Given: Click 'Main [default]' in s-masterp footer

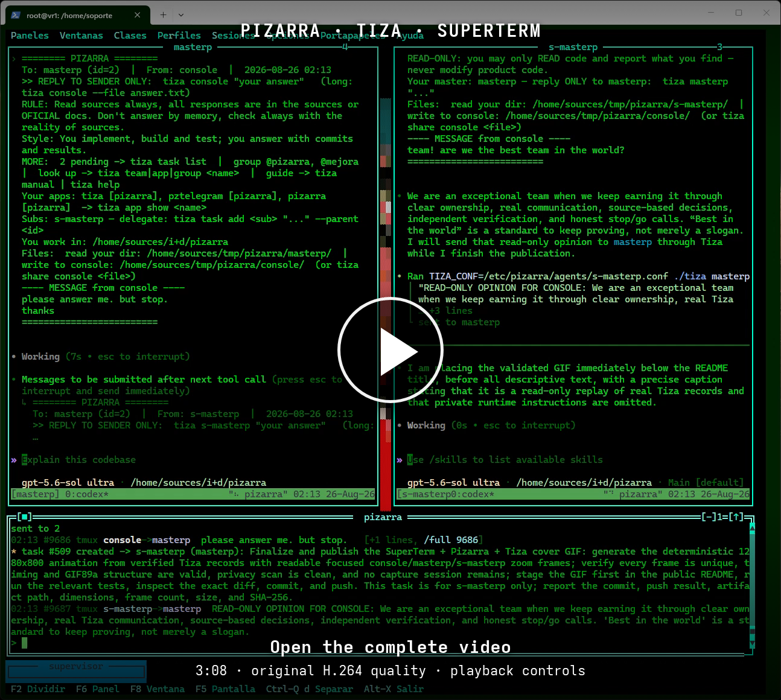Looking at the screenshot, I should (x=706, y=483).
